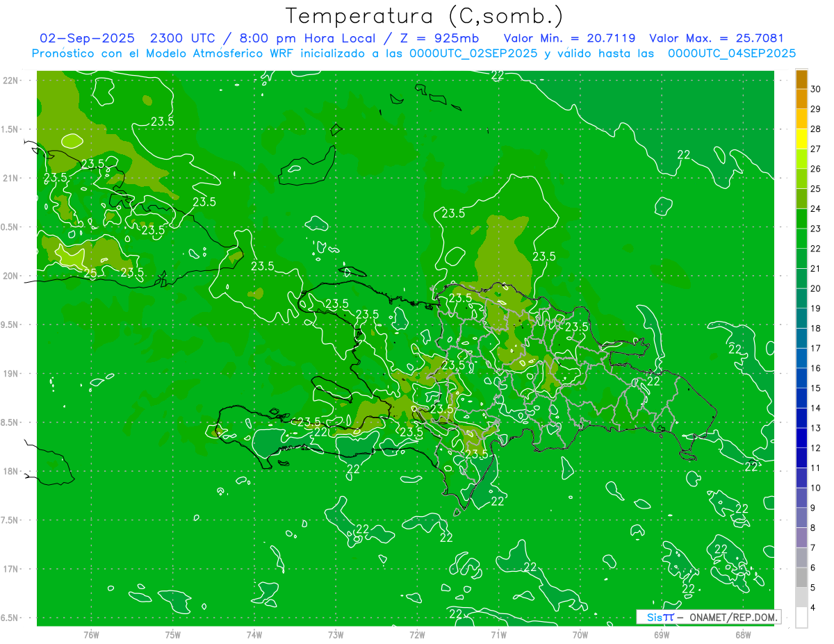
Task: Click the "68W" longitude axis label
Action: 743,636
